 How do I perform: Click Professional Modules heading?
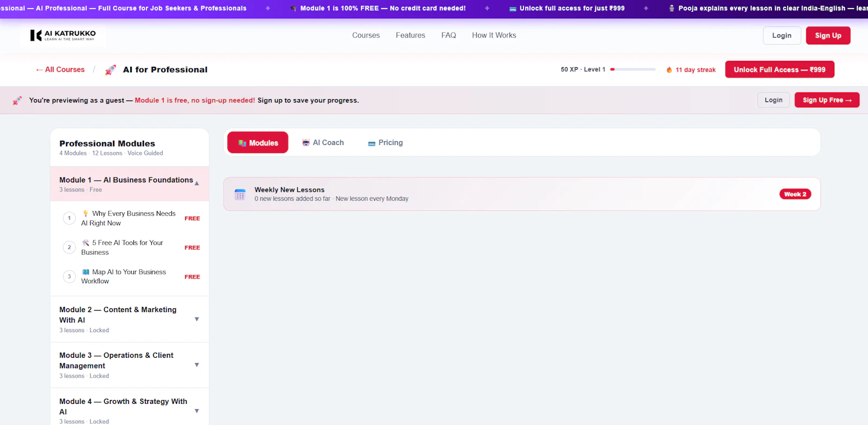pyautogui.click(x=107, y=143)
